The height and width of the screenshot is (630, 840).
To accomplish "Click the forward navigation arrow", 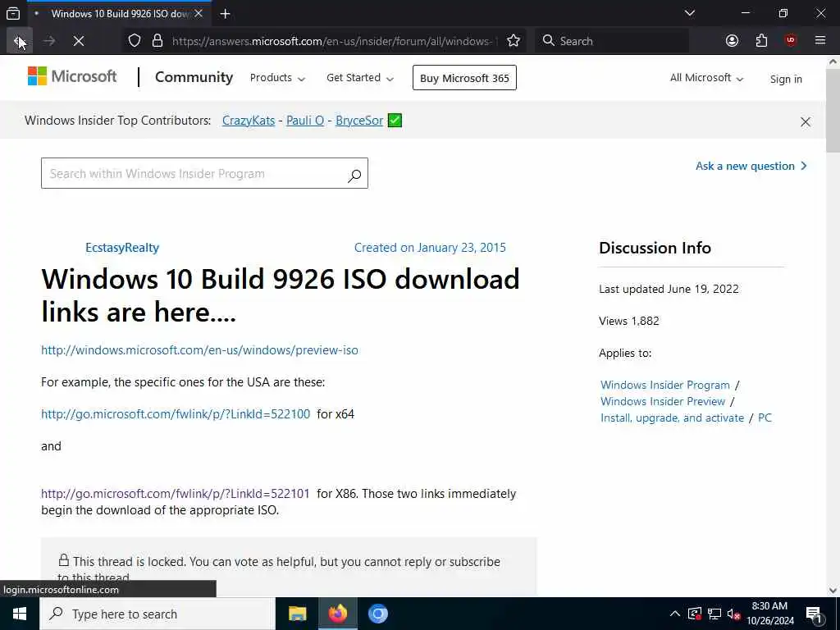I will 49,41.
